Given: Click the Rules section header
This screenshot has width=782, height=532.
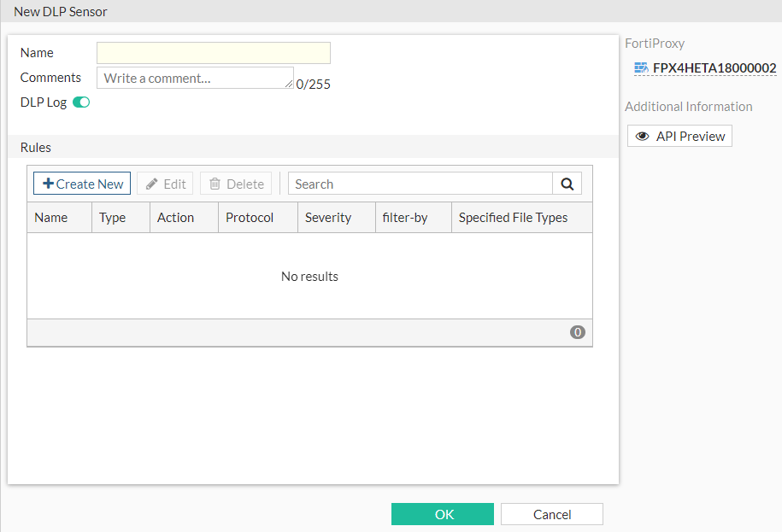Looking at the screenshot, I should (x=35, y=147).
